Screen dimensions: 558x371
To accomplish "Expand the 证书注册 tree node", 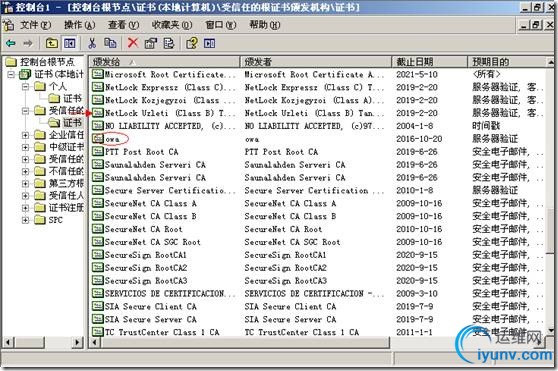I will click(x=25, y=208).
